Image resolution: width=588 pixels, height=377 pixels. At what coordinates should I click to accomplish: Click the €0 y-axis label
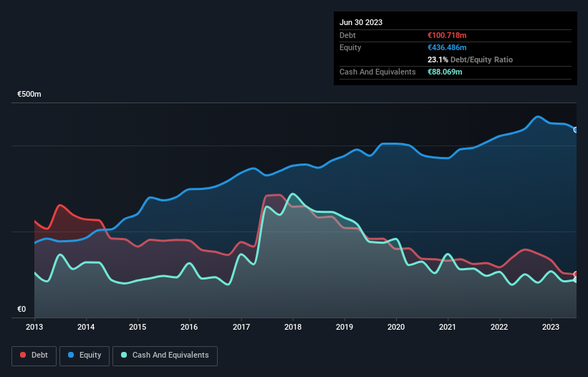[x=21, y=309]
